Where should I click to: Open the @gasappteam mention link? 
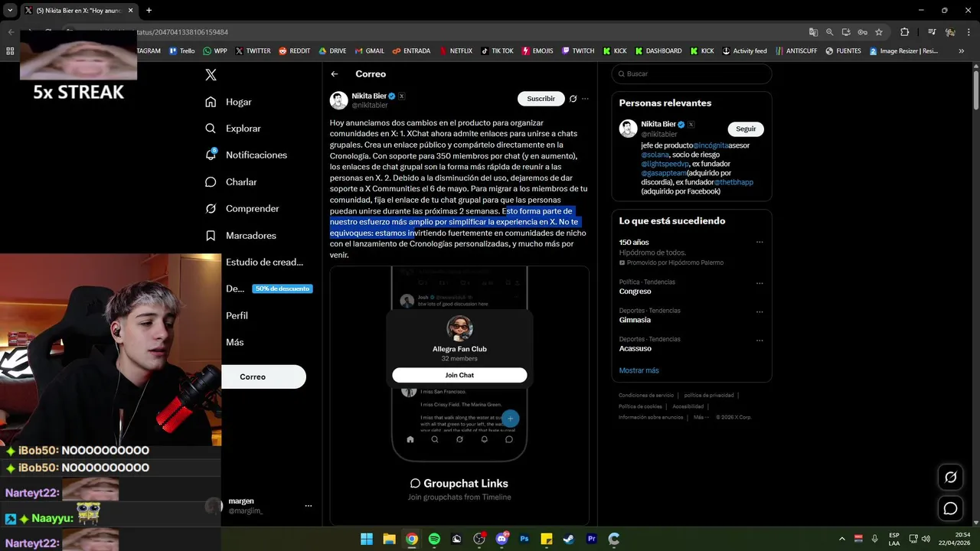(664, 173)
